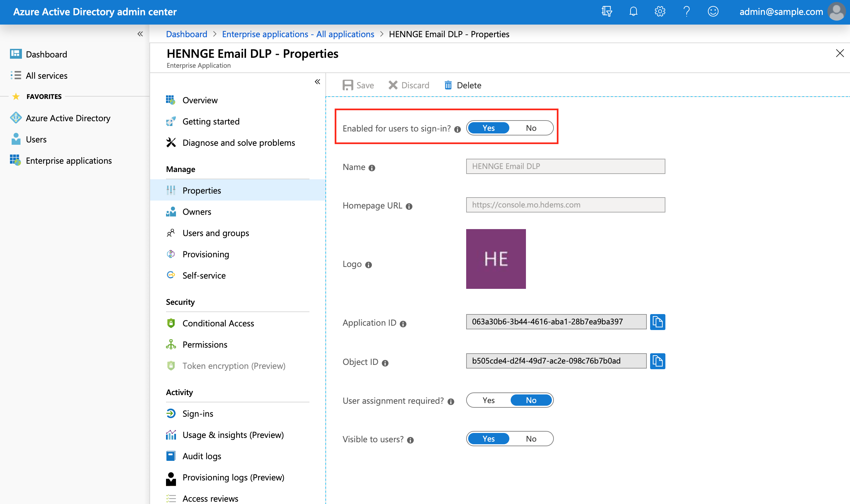The width and height of the screenshot is (850, 504).
Task: Select Properties in the Manage section
Action: tap(238, 190)
